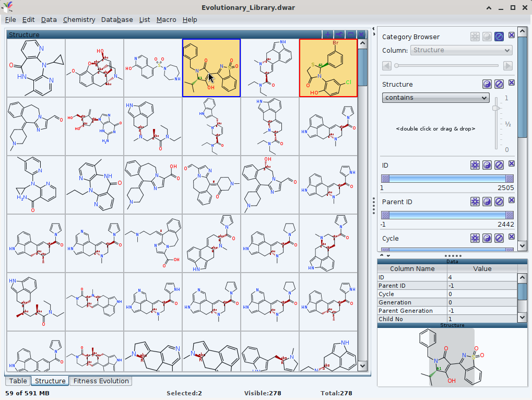This screenshot has width=532, height=400.
Task: Open the Chemistry menu
Action: tap(79, 19)
